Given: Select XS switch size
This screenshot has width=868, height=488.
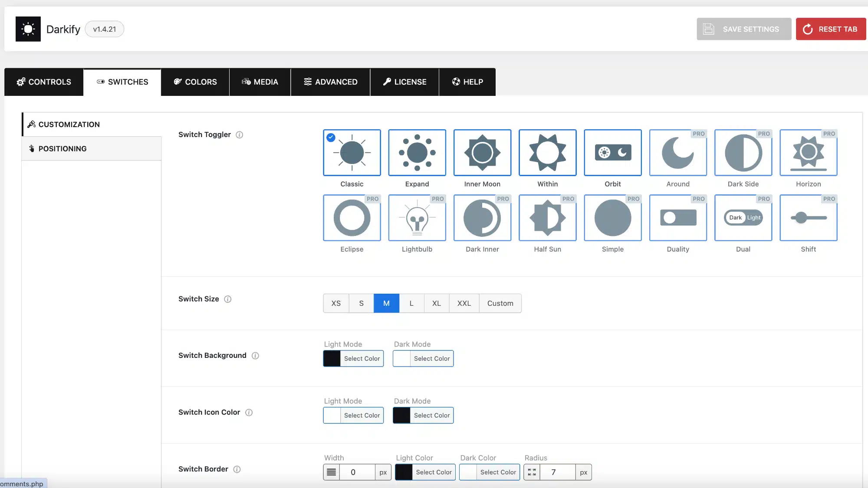Looking at the screenshot, I should pos(336,303).
